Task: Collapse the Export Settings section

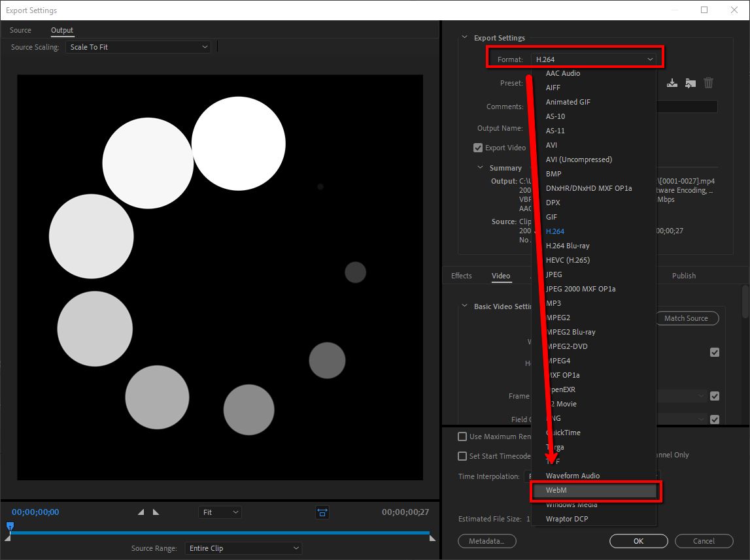Action: [x=464, y=37]
